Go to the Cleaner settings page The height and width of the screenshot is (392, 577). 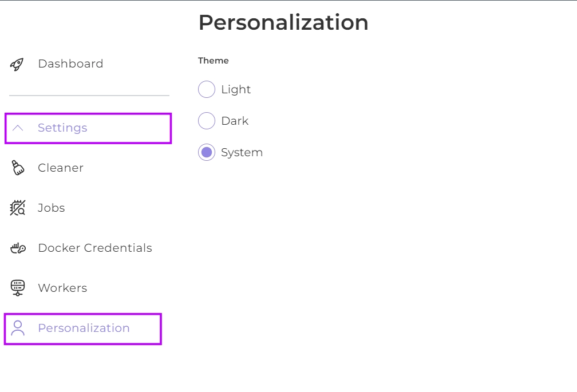click(61, 168)
